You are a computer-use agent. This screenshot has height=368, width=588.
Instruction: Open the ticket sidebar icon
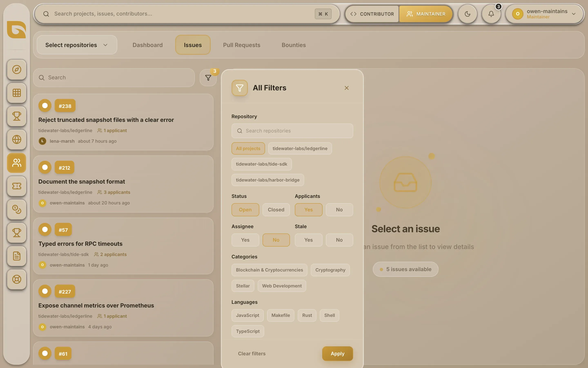click(17, 186)
